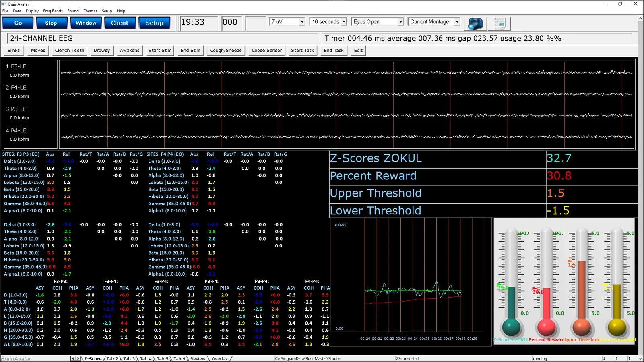Select Tab 3 at the bottom

(x=129, y=359)
